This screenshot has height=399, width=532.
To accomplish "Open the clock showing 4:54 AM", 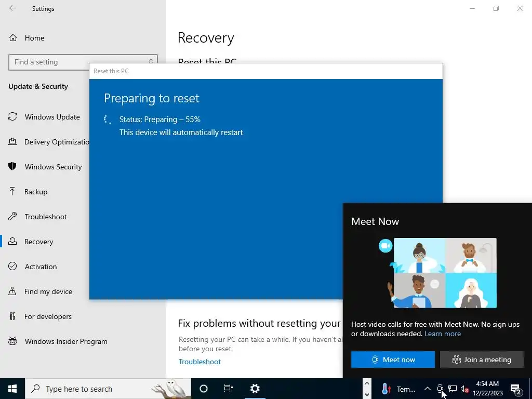I will click(487, 389).
